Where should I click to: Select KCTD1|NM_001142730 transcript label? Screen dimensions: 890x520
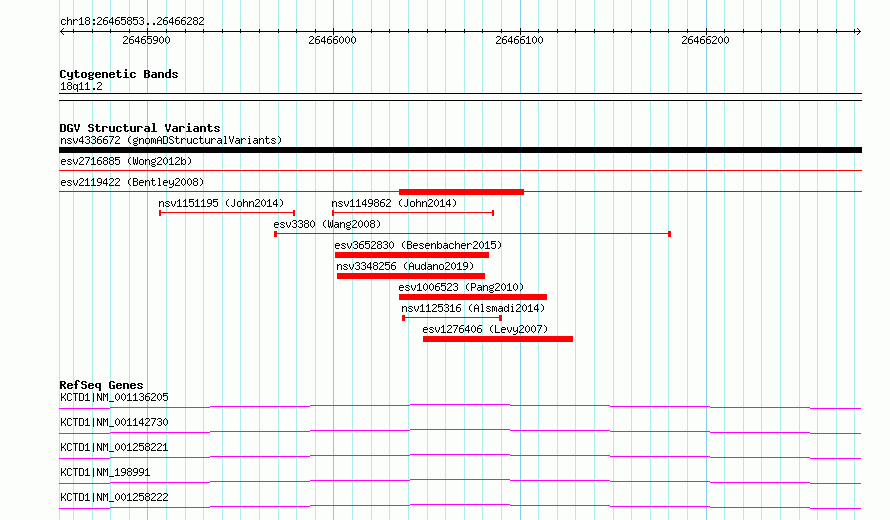[x=114, y=422]
